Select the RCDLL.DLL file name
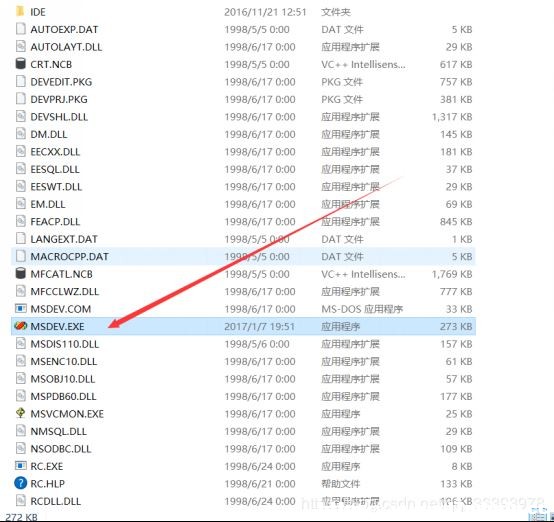 pos(55,501)
